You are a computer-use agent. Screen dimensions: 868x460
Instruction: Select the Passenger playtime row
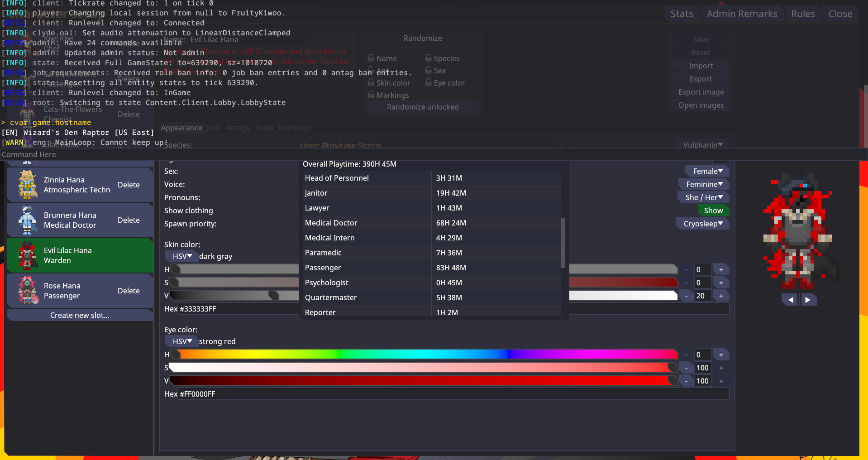[x=432, y=268]
